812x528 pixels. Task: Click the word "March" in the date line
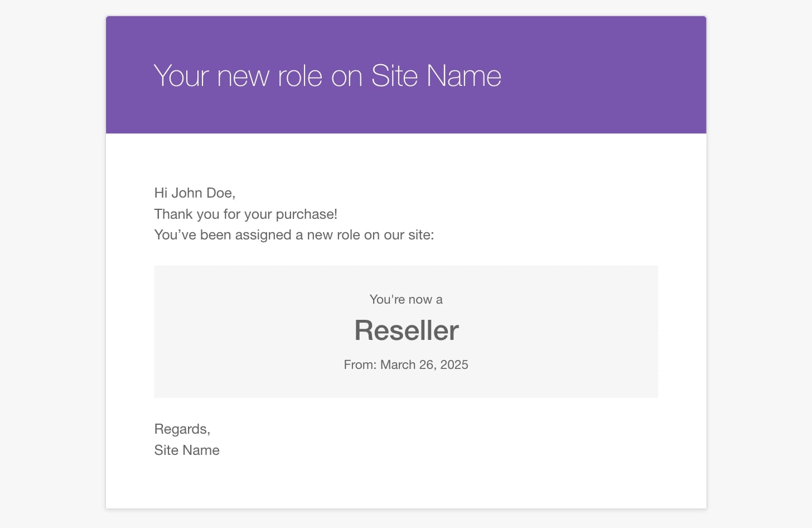[x=398, y=365]
